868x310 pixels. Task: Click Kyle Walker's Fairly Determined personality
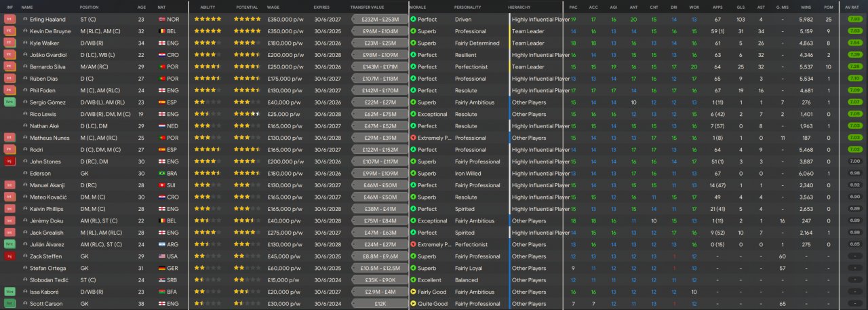477,43
